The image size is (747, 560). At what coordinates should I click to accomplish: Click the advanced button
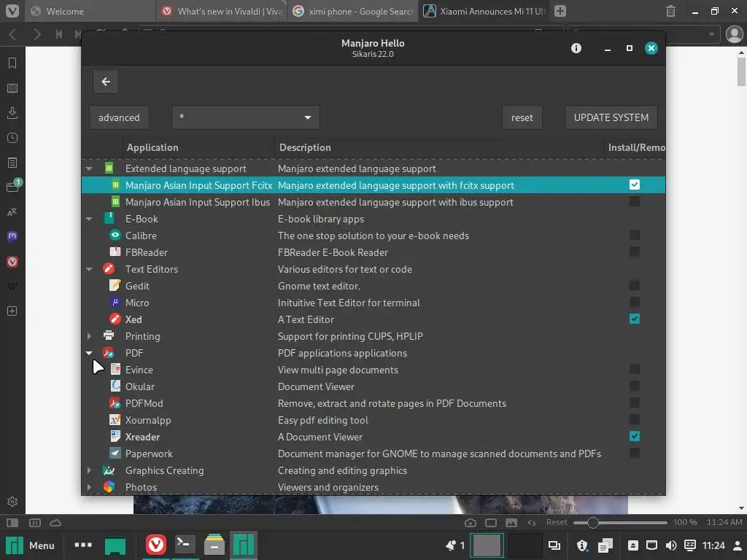point(119,117)
